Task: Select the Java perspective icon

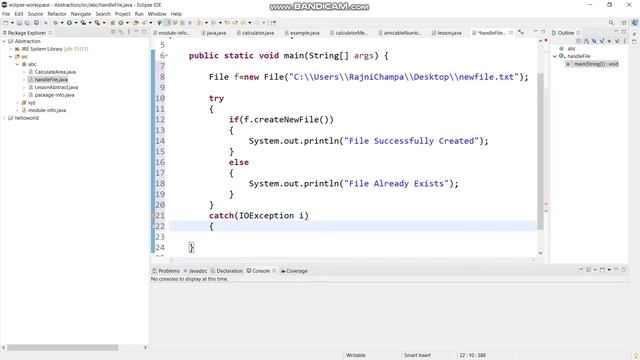Action: [x=635, y=22]
